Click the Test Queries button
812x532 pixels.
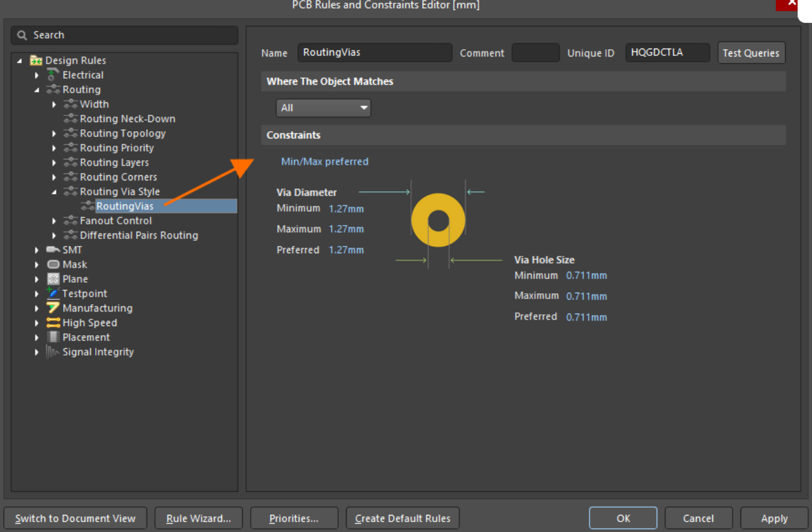pyautogui.click(x=751, y=53)
